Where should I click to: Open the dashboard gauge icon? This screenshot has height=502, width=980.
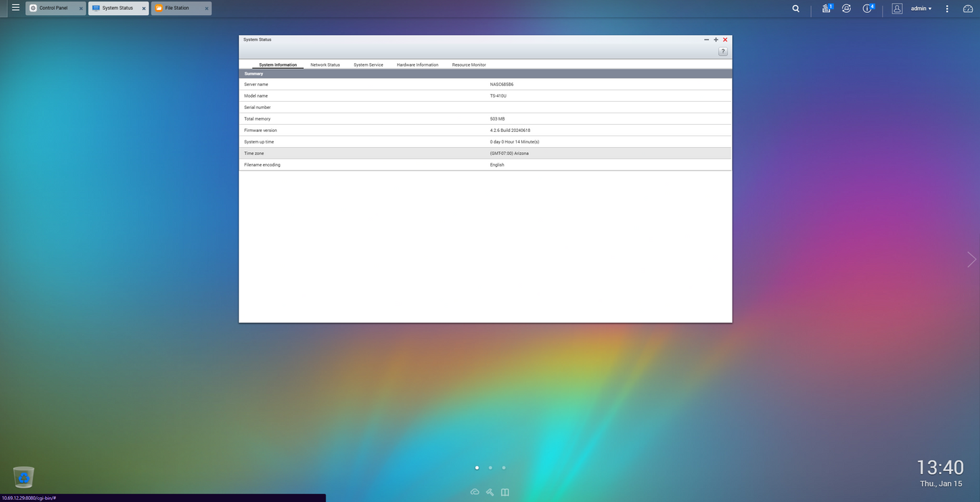click(x=967, y=9)
